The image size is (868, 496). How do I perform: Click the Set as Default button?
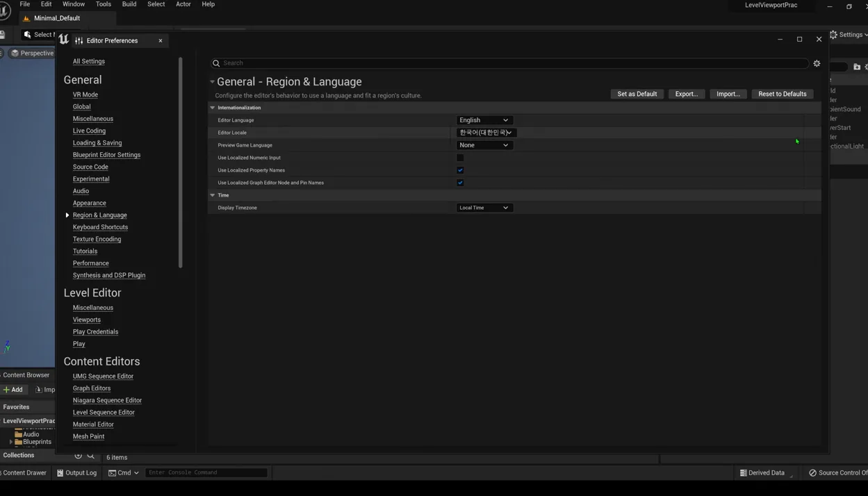(637, 94)
